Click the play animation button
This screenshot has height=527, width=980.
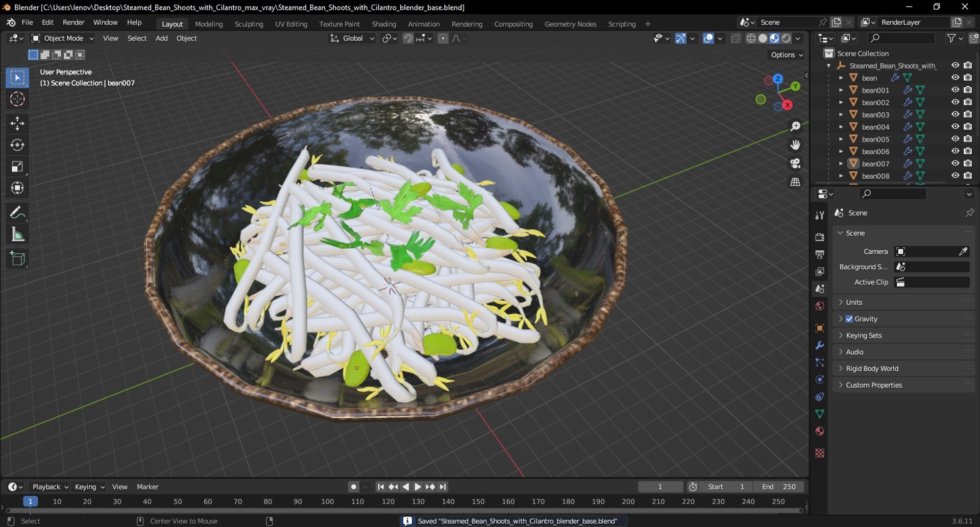pyautogui.click(x=418, y=487)
